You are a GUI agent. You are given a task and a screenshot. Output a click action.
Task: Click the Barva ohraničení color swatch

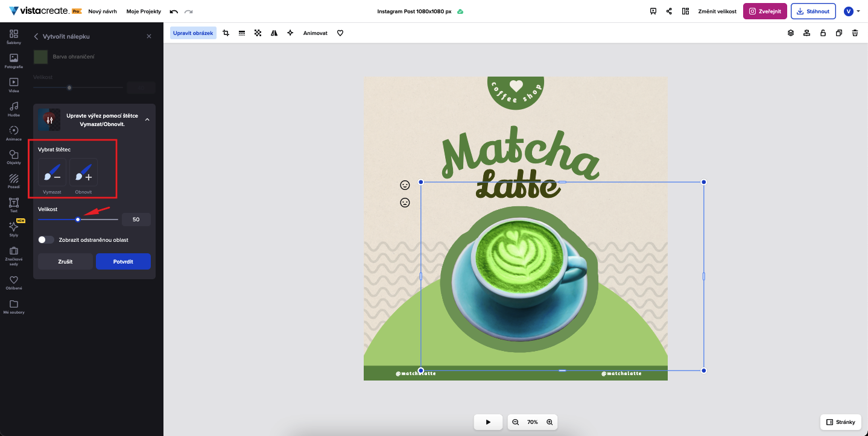point(40,57)
